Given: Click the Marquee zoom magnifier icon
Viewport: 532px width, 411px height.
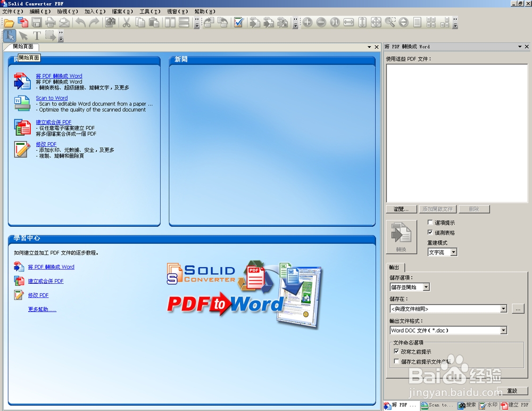Looking at the screenshot, I should (390, 23).
